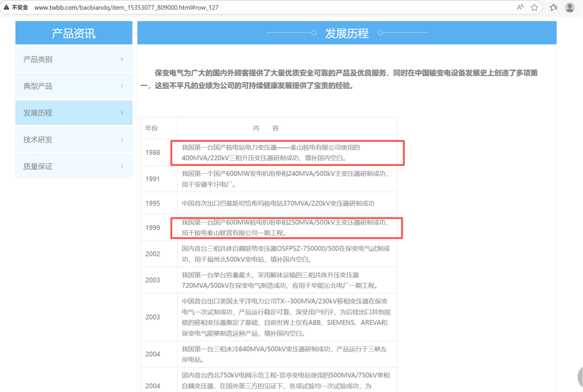583x392 pixels.
Task: Click the 内 容 column header
Action: [x=287, y=128]
